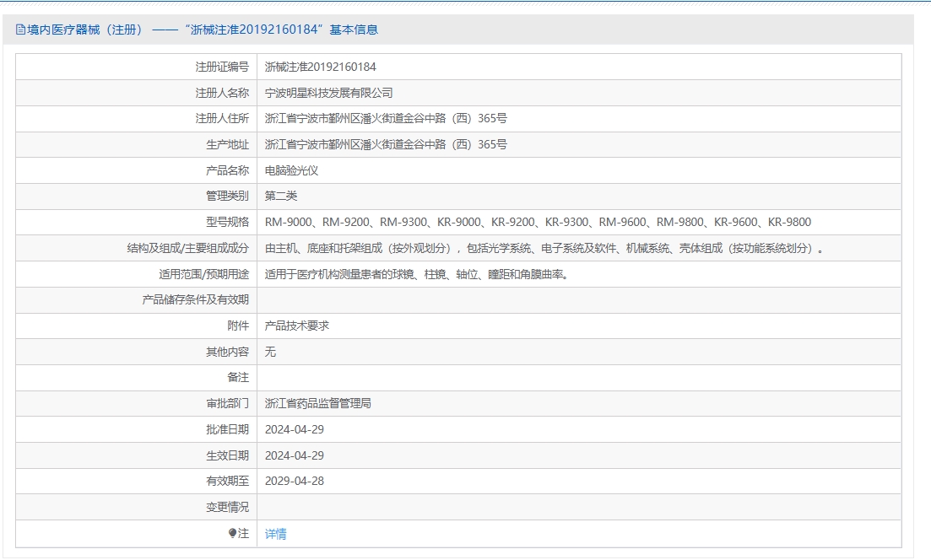
Task: Click the 批准日期 row label
Action: pos(227,429)
